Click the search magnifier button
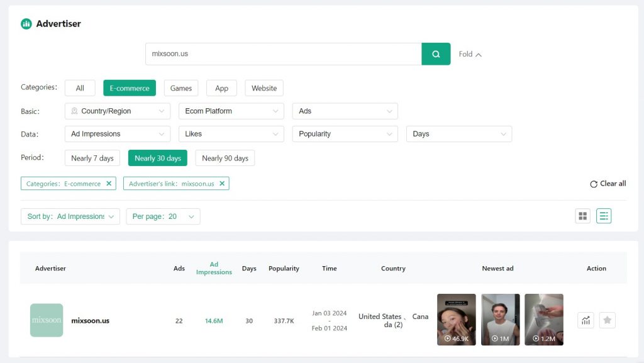Viewport: 644px width, 363px height. 436,54
